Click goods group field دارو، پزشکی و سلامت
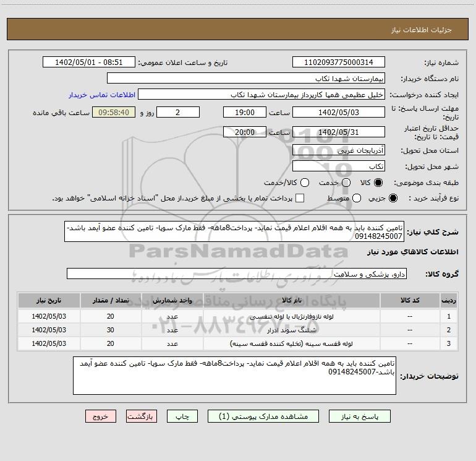Viewport: 476px width, 461px height. coord(237,274)
